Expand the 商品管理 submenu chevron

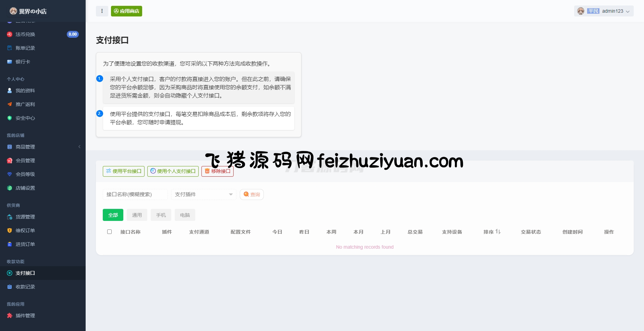[x=79, y=147]
